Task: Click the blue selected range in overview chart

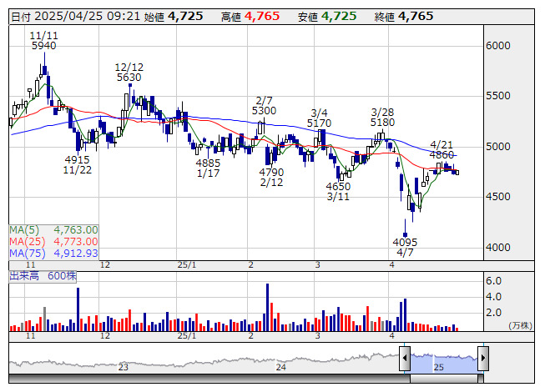Action: pyautogui.click(x=444, y=363)
